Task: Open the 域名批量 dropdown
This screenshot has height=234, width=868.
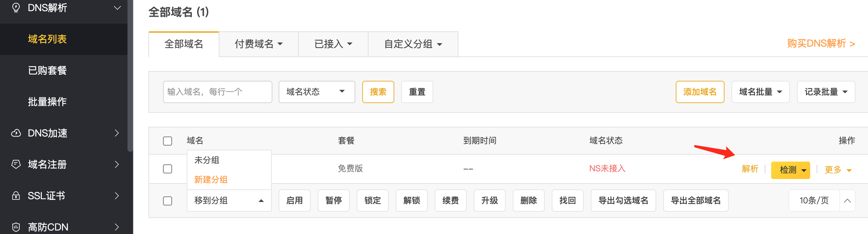Action: pyautogui.click(x=760, y=92)
